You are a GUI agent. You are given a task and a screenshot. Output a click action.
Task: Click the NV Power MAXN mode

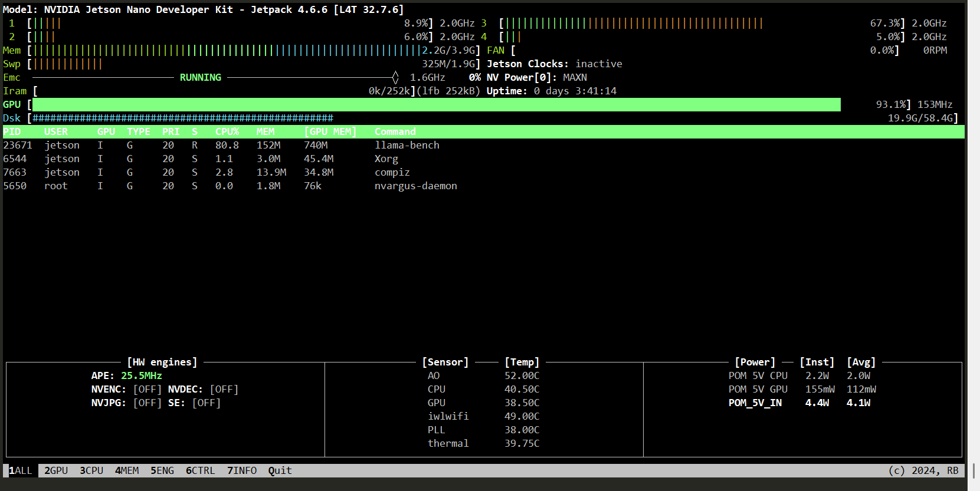[x=575, y=78]
